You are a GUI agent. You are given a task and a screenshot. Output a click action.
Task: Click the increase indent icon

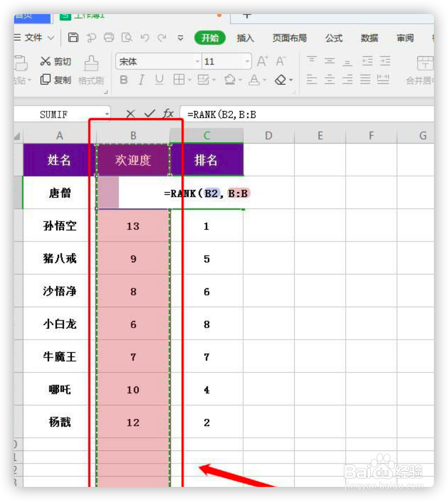coord(385,61)
